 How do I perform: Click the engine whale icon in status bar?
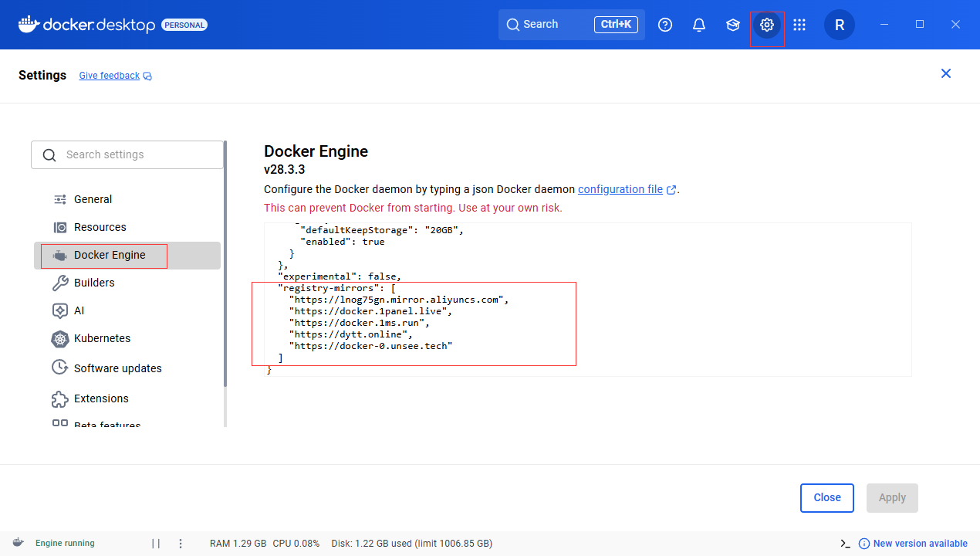[x=18, y=543]
